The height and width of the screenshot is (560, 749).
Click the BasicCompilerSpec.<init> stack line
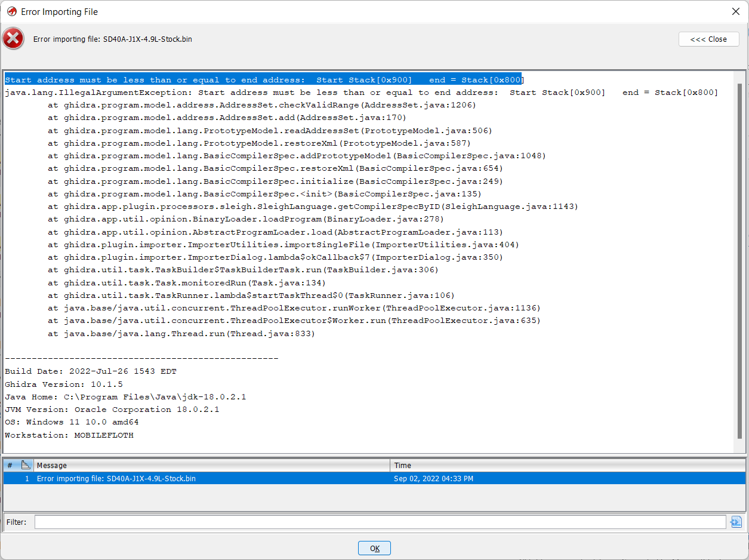point(264,194)
